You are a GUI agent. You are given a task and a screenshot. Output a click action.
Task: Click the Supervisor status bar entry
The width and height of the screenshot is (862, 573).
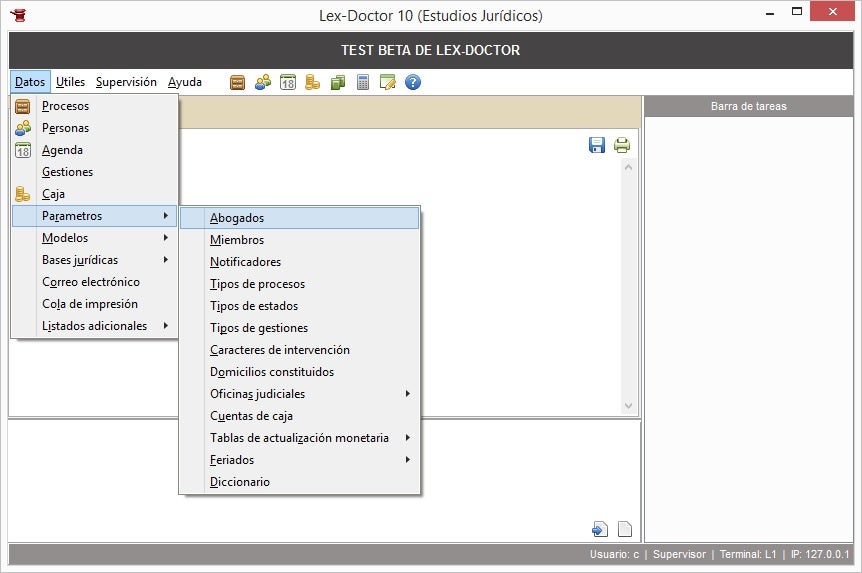679,554
